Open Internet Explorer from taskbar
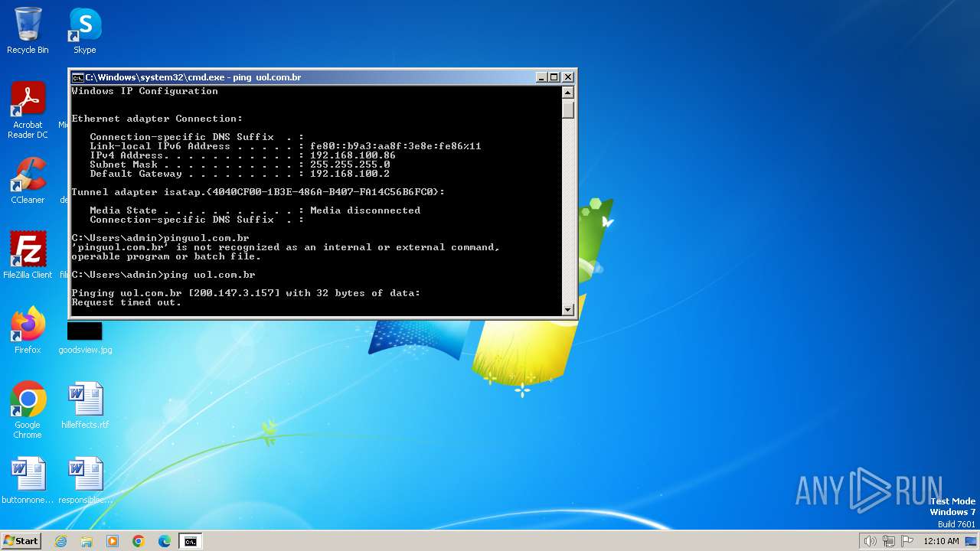This screenshot has width=980, height=551. (x=60, y=541)
